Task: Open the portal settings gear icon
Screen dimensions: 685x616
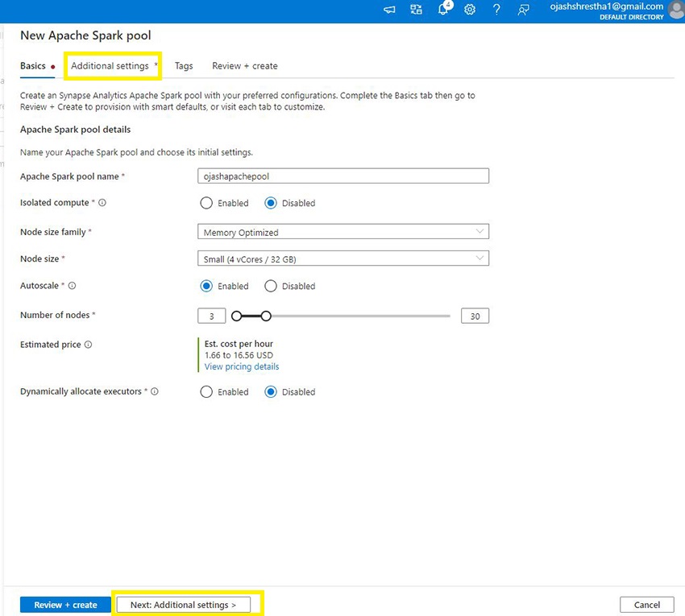Action: click(470, 10)
